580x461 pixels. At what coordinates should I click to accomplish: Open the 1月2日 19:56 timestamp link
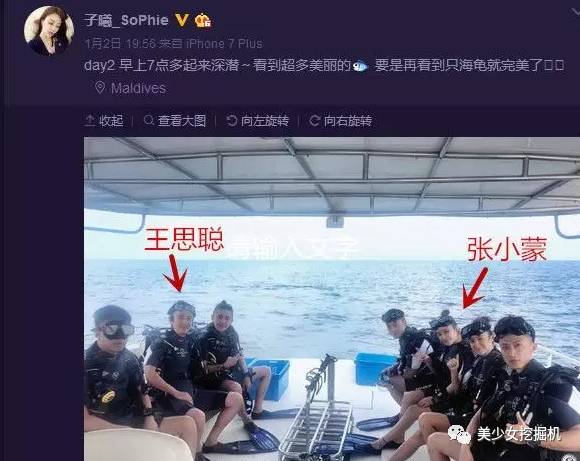(x=120, y=44)
